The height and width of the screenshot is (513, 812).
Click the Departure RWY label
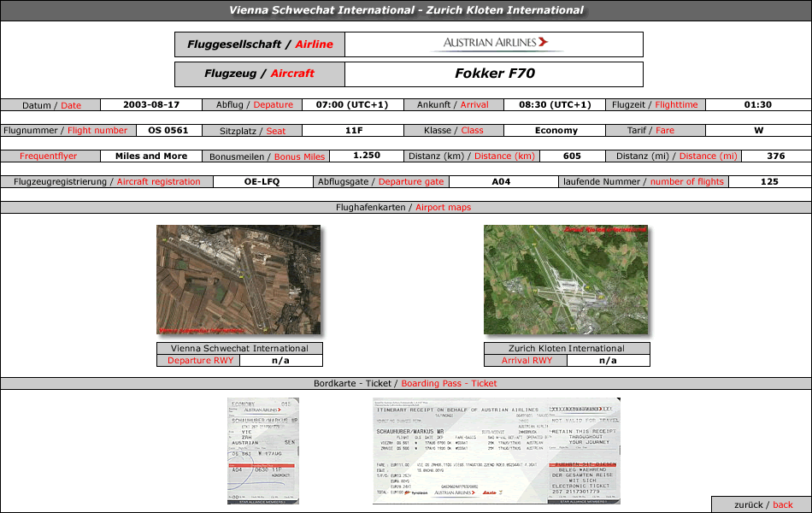click(x=200, y=361)
